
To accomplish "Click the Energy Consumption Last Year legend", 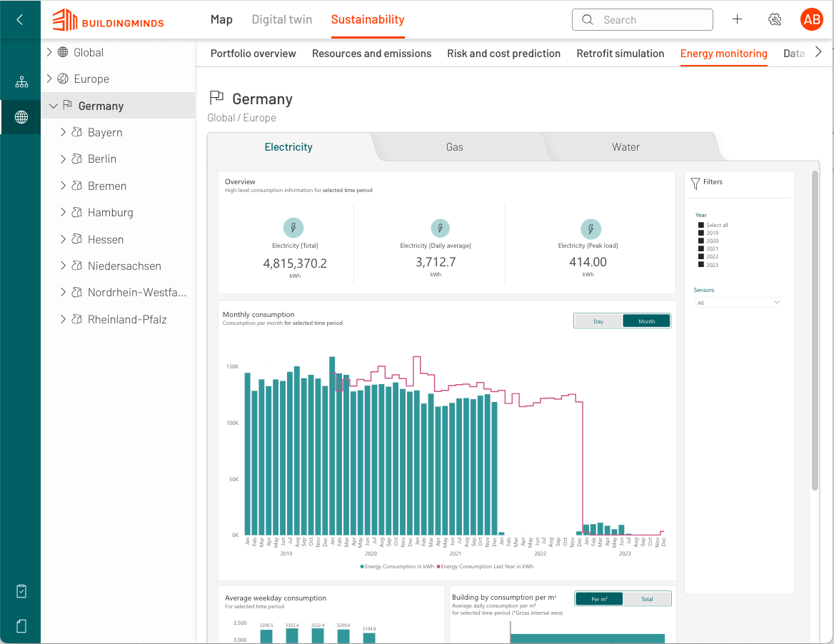I will 485,566.
